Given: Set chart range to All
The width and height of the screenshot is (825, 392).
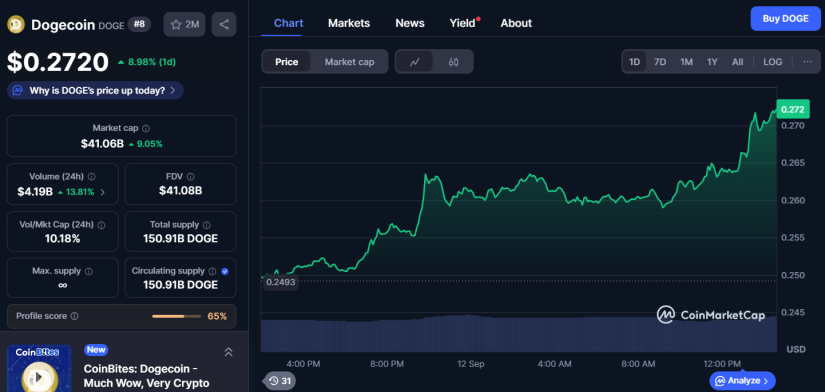Looking at the screenshot, I should 738,62.
